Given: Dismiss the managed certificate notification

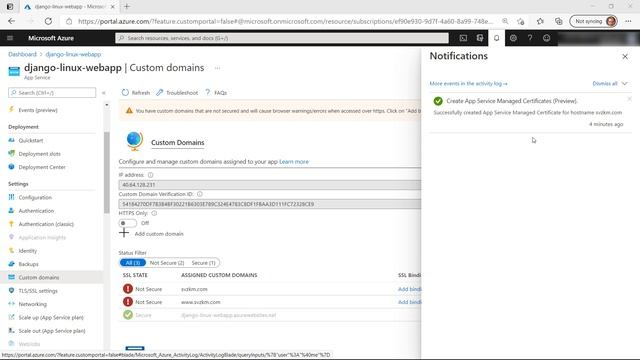Looking at the screenshot, I should pos(629,99).
